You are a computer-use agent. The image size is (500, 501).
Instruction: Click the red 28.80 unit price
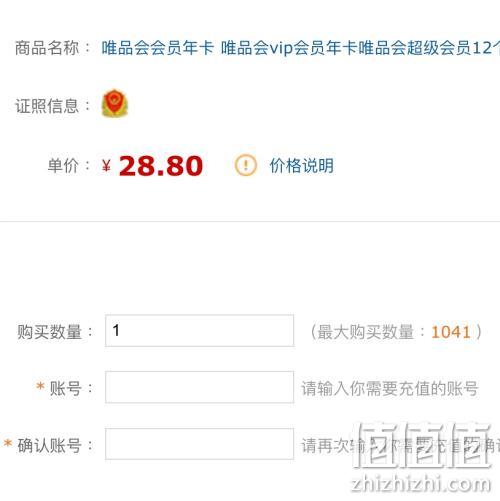click(161, 166)
